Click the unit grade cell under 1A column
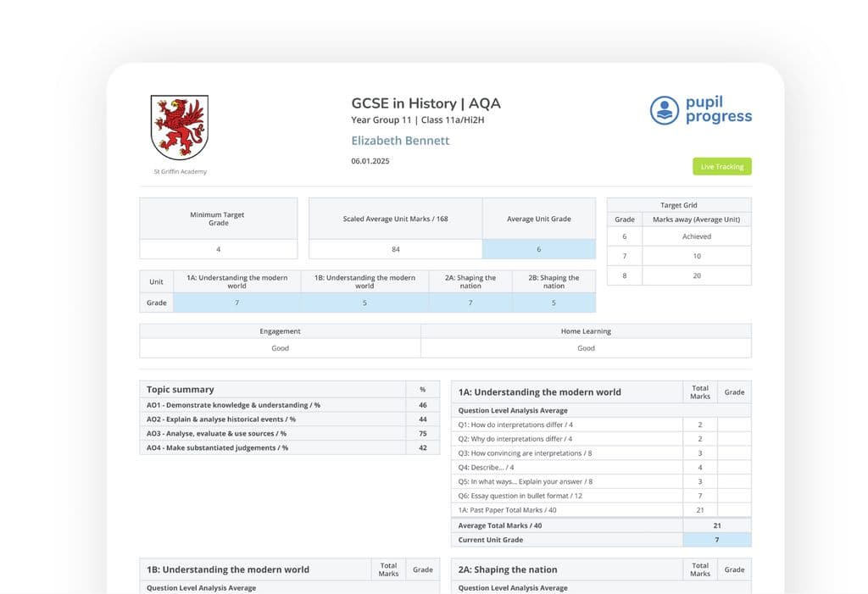This screenshot has height=594, width=868. pyautogui.click(x=237, y=303)
